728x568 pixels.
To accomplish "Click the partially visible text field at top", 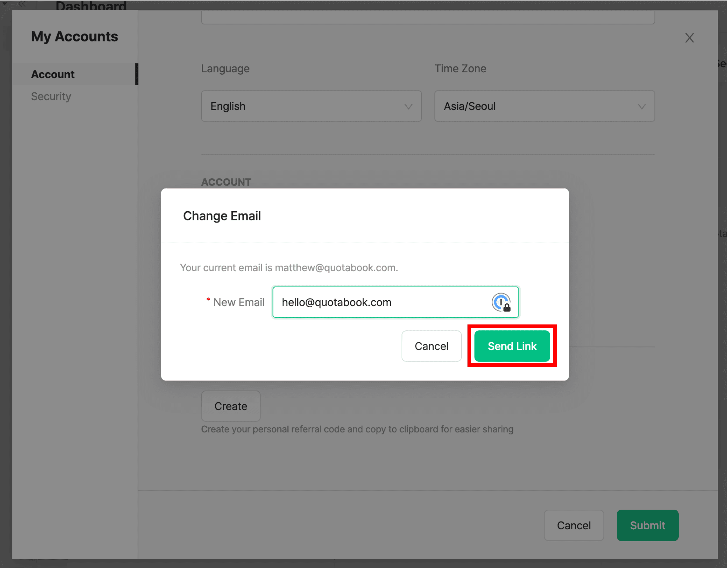I will [x=428, y=17].
